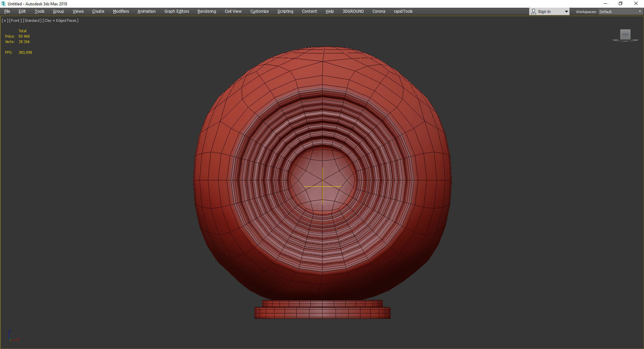Click the FPS value 383,098

click(x=25, y=52)
